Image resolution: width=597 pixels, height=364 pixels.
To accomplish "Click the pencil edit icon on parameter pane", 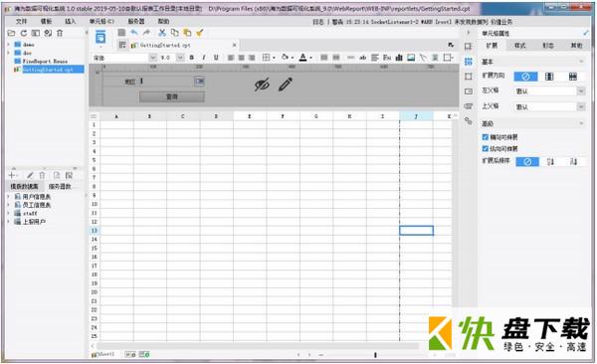I will (x=286, y=85).
